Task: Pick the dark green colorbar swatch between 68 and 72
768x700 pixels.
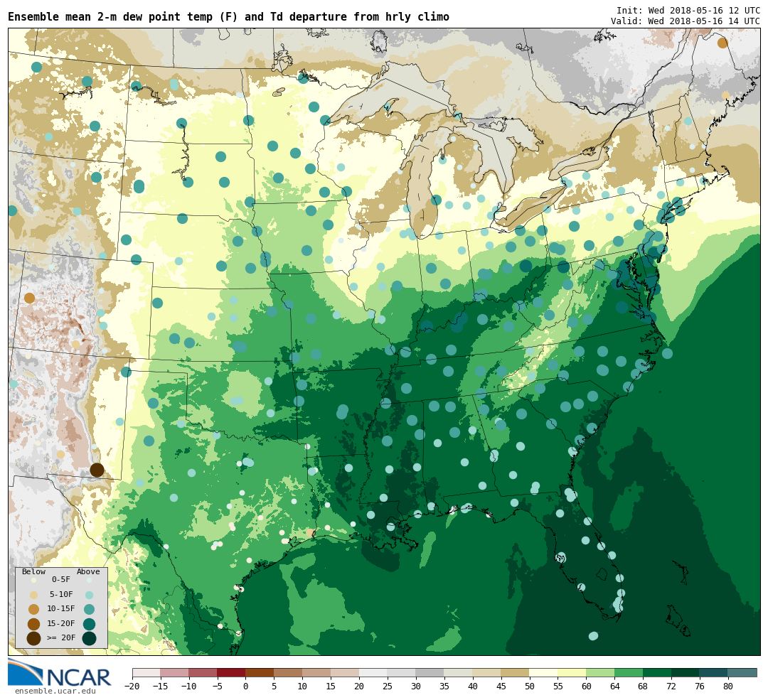Action: (x=658, y=672)
